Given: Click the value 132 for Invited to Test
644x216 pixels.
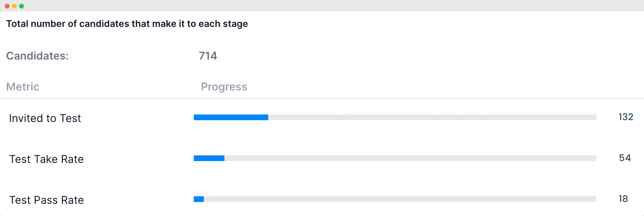Looking at the screenshot, I should (626, 117).
